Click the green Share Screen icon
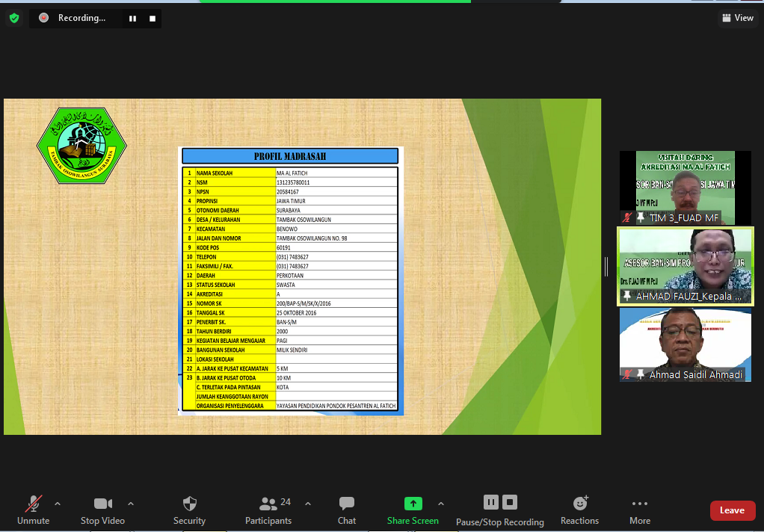The image size is (764, 532). (x=413, y=504)
